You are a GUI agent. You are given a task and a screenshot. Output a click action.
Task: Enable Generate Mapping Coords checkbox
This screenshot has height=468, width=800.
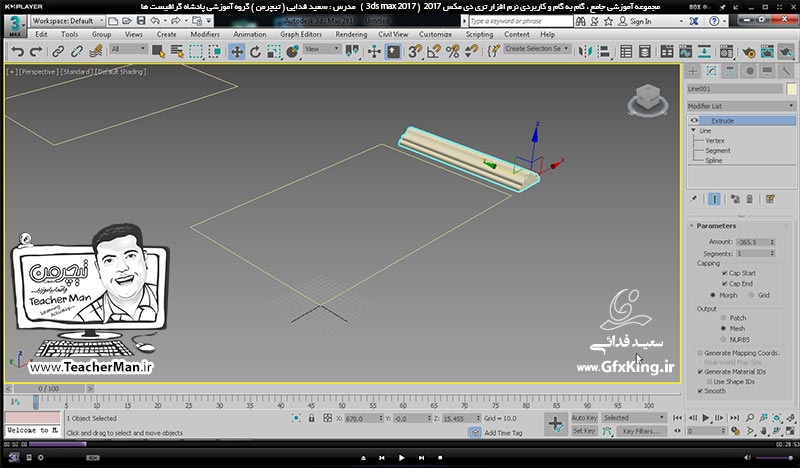(x=700, y=353)
